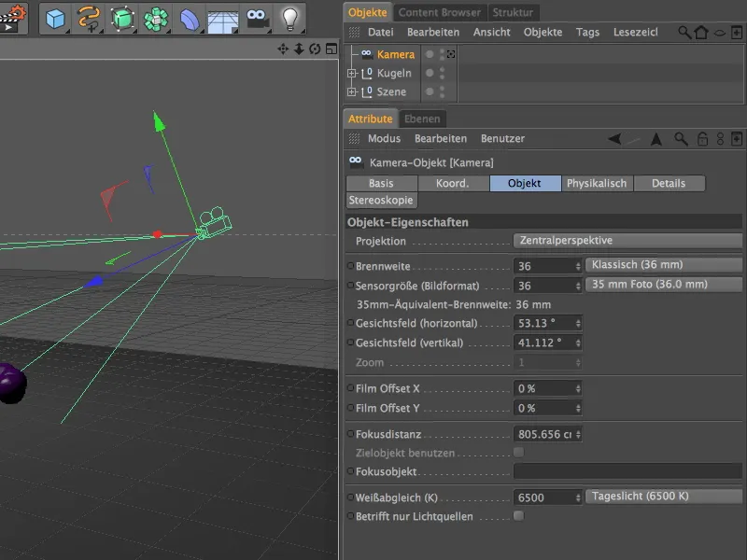This screenshot has width=747, height=560.
Task: Click the Sensorgröße value field
Action: (543, 286)
